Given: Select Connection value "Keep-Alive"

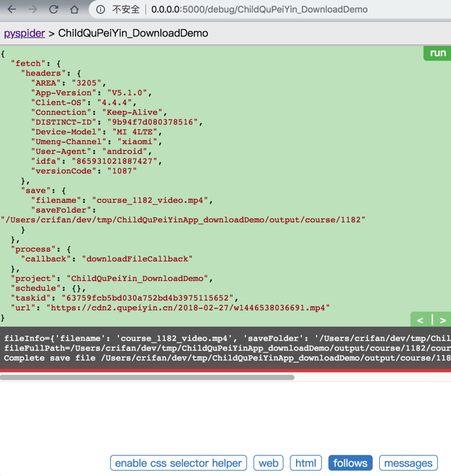Looking at the screenshot, I should [x=132, y=112].
